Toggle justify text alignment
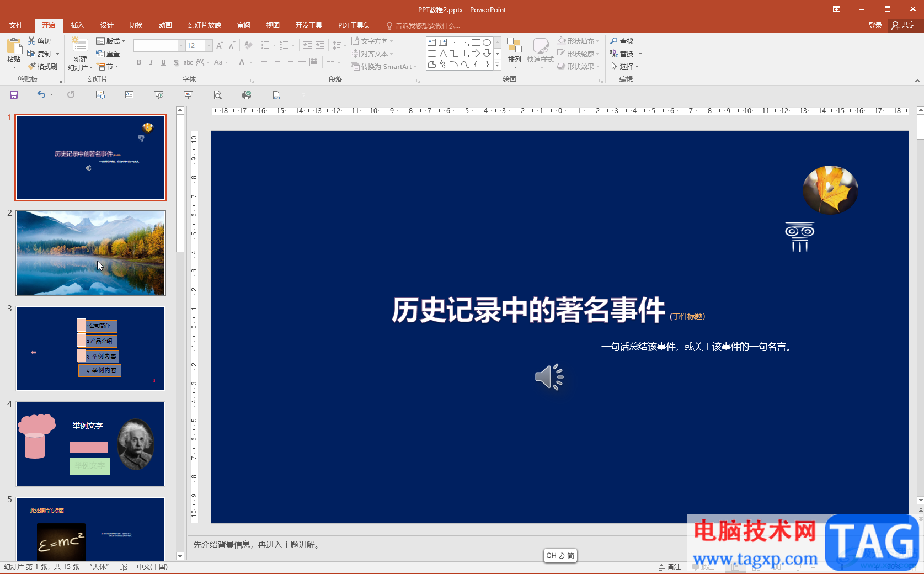This screenshot has height=574, width=924. (302, 62)
